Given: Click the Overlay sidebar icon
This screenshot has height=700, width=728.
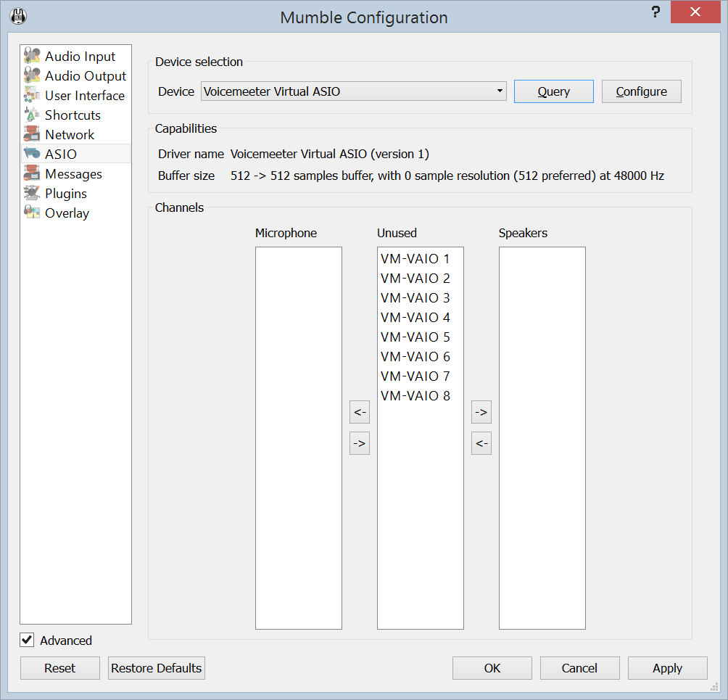Looking at the screenshot, I should [x=32, y=213].
